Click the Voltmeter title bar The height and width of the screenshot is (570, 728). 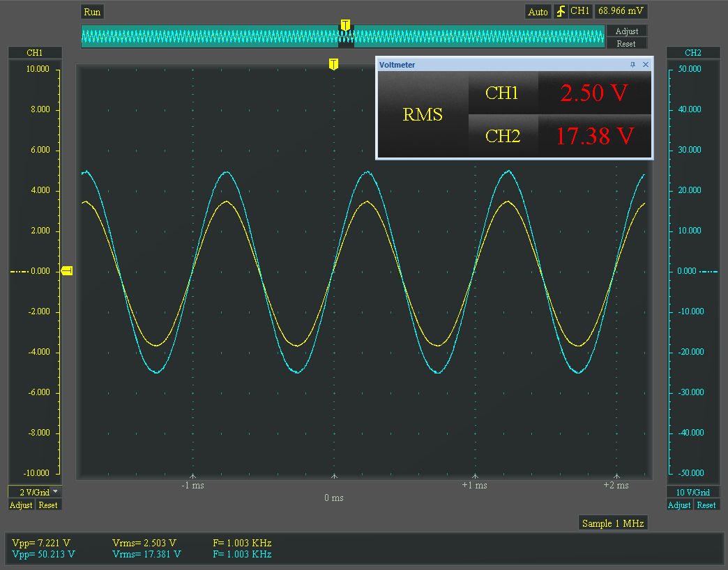click(x=514, y=65)
